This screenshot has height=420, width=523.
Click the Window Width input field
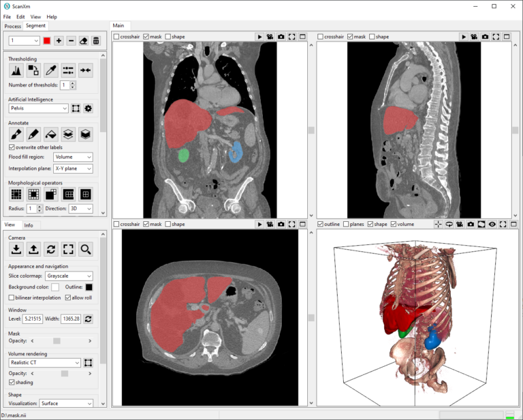pos(71,319)
